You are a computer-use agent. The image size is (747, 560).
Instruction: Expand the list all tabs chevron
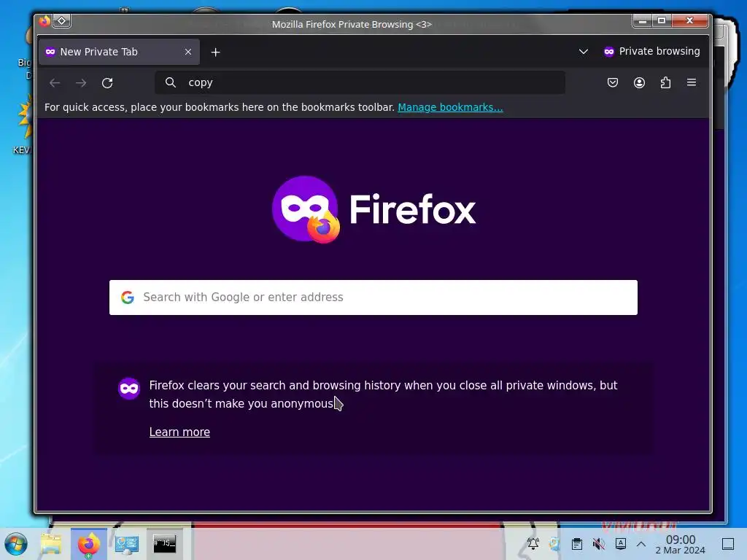pos(583,52)
